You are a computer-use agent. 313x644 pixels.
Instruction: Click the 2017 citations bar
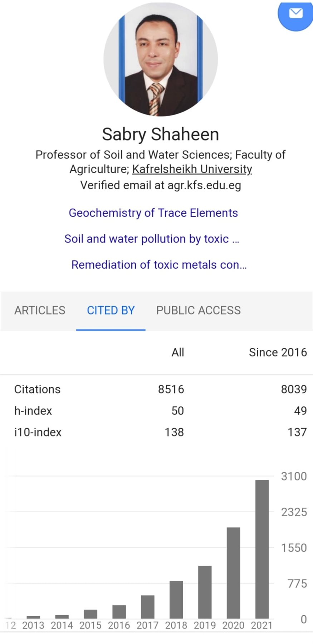pyautogui.click(x=147, y=607)
